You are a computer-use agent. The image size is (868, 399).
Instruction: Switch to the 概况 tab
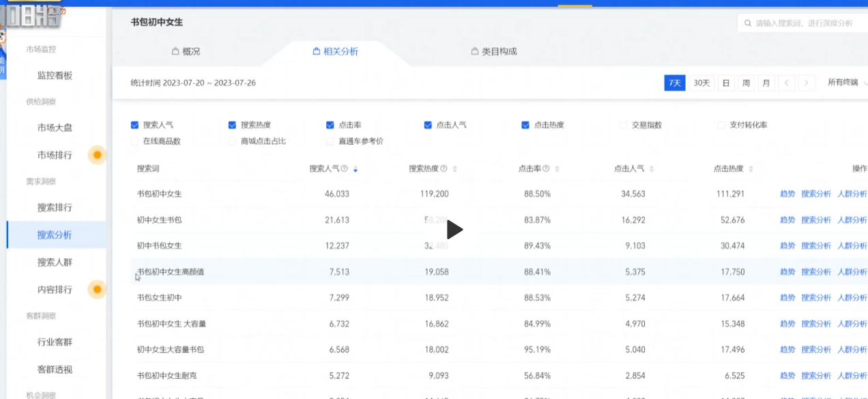(186, 51)
